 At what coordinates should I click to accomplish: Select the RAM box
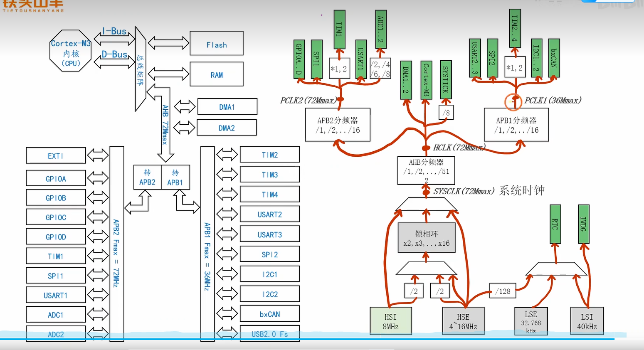[x=217, y=74]
